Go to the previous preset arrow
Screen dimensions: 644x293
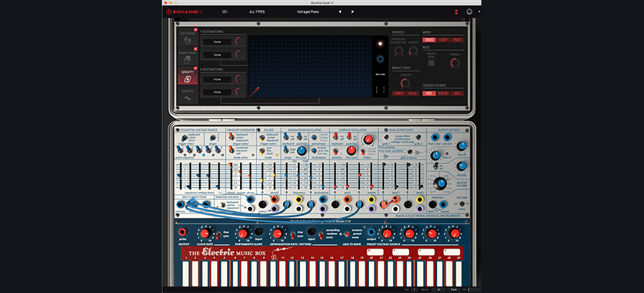tap(340, 11)
